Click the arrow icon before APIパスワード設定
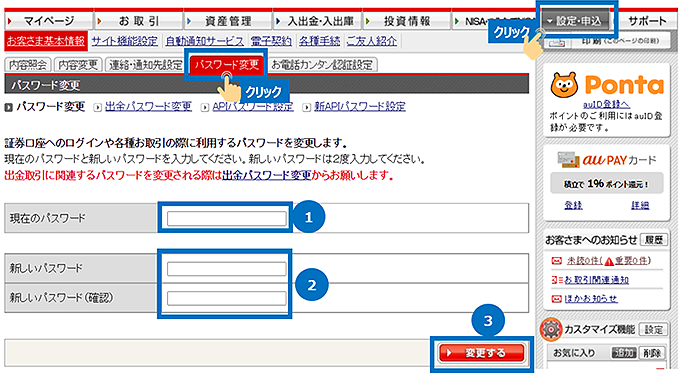 click(205, 107)
